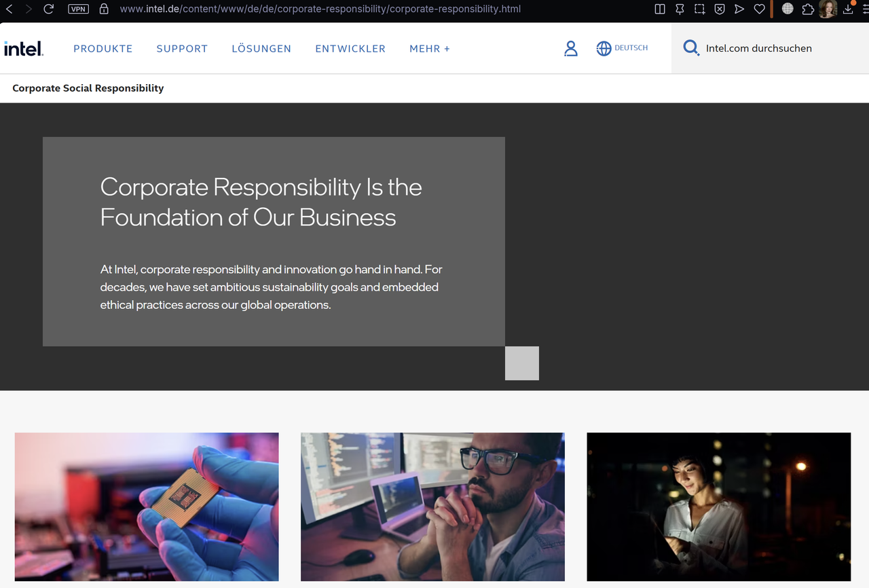Go to Intel home via logo
The width and height of the screenshot is (869, 588).
coord(24,48)
